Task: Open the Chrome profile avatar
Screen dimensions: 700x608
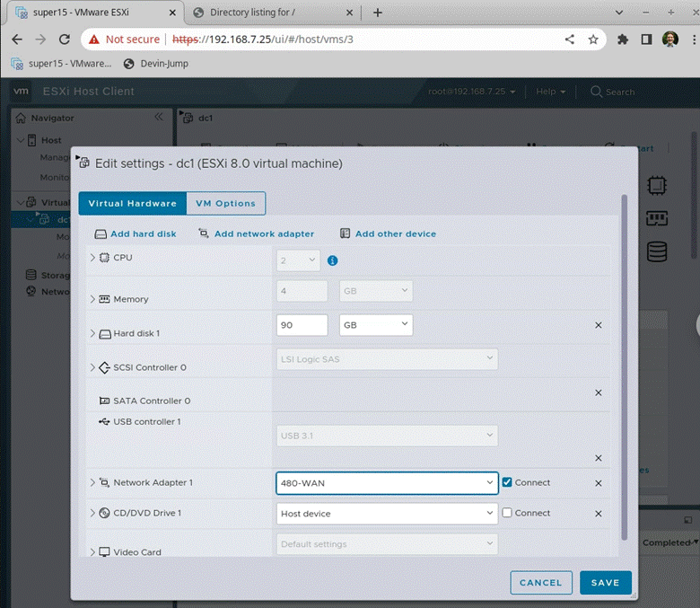Action: 670,40
